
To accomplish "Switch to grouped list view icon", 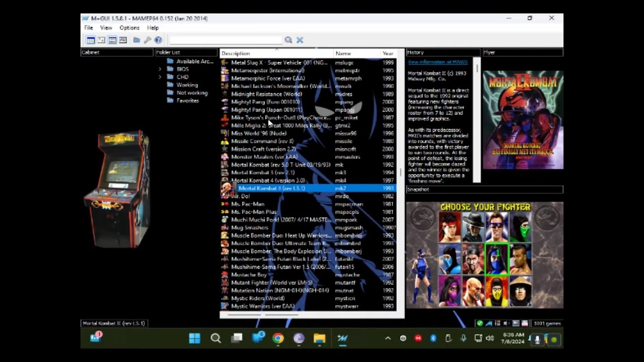I will (x=123, y=40).
